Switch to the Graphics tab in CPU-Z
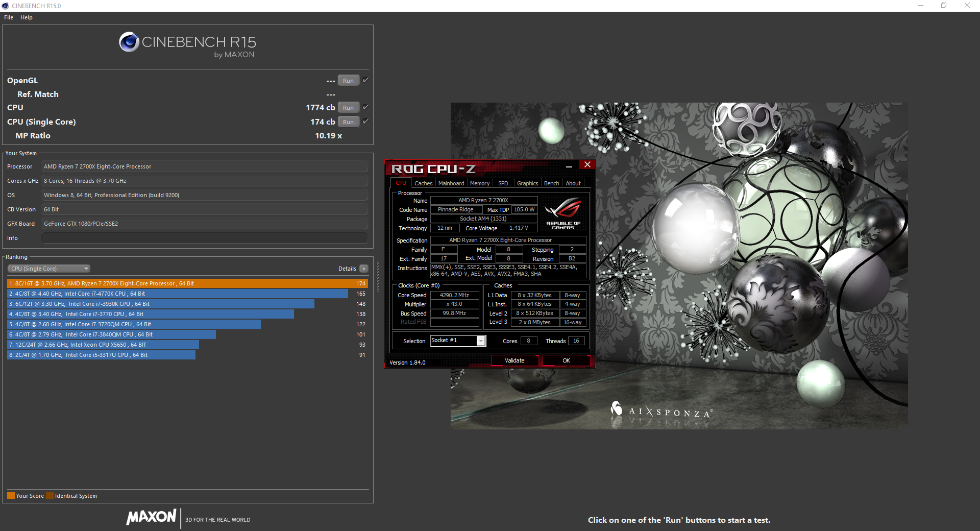The height and width of the screenshot is (531, 980). pyautogui.click(x=527, y=183)
